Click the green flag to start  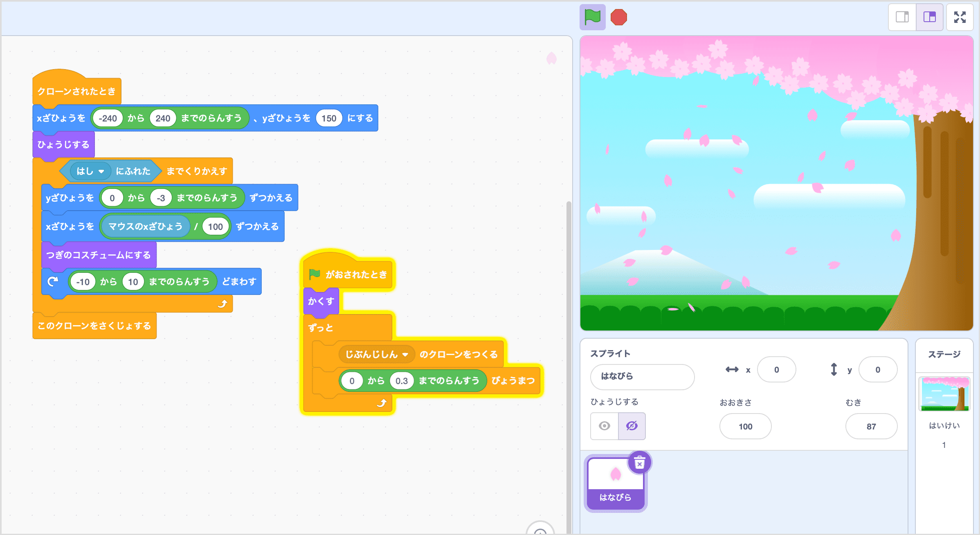click(x=592, y=17)
